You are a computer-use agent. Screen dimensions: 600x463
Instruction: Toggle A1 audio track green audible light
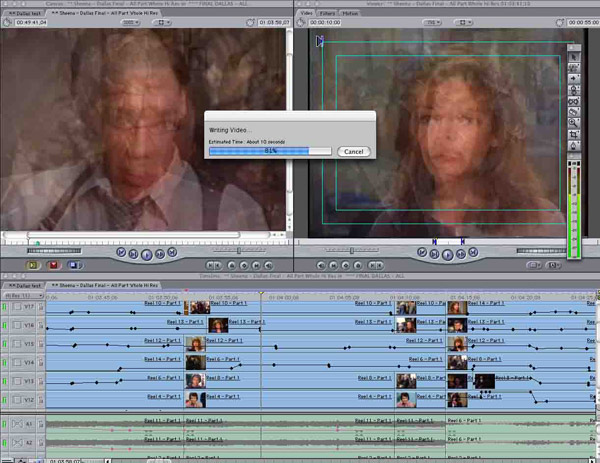tap(5, 424)
